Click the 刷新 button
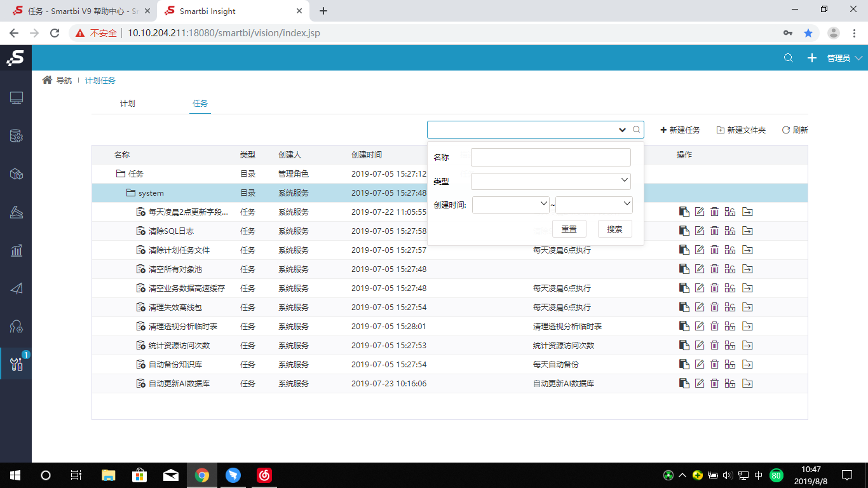Image resolution: width=868 pixels, height=488 pixels. point(795,130)
